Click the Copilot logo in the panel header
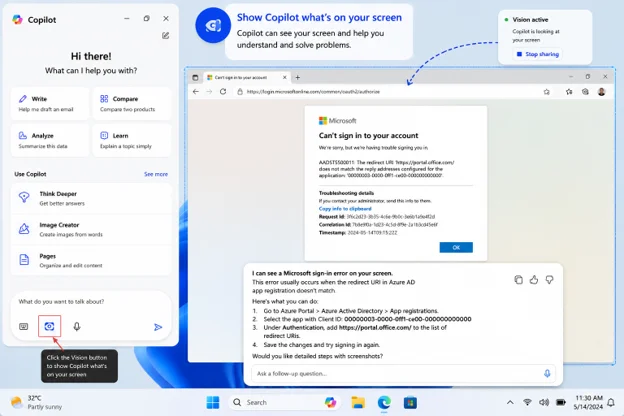Viewport: 624px width, 416px height. pyautogui.click(x=18, y=20)
